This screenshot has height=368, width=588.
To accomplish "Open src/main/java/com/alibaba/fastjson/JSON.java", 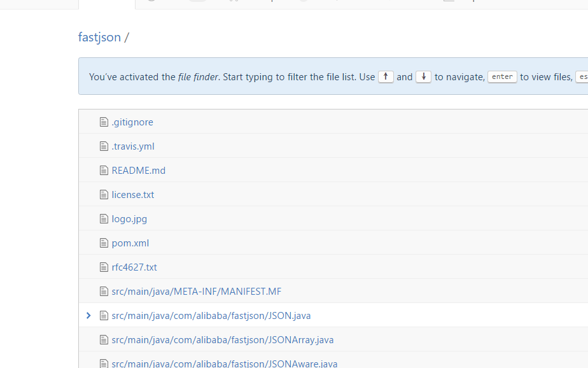I will (x=211, y=315).
